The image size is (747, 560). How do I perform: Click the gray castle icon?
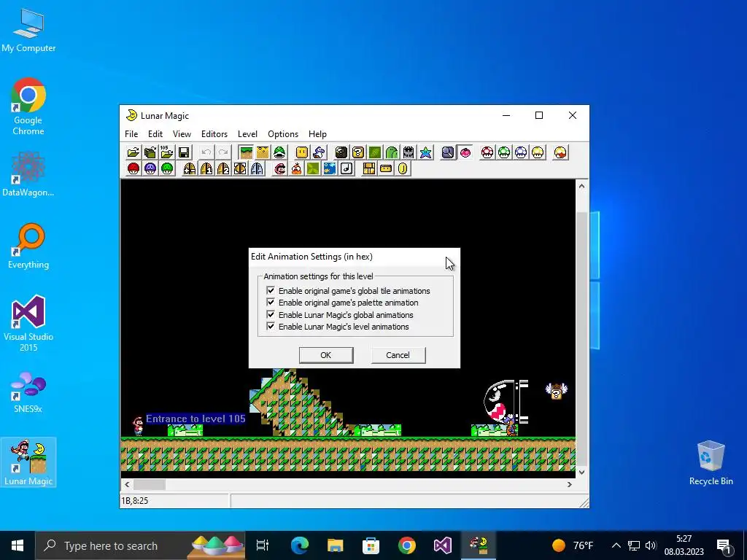click(x=409, y=152)
